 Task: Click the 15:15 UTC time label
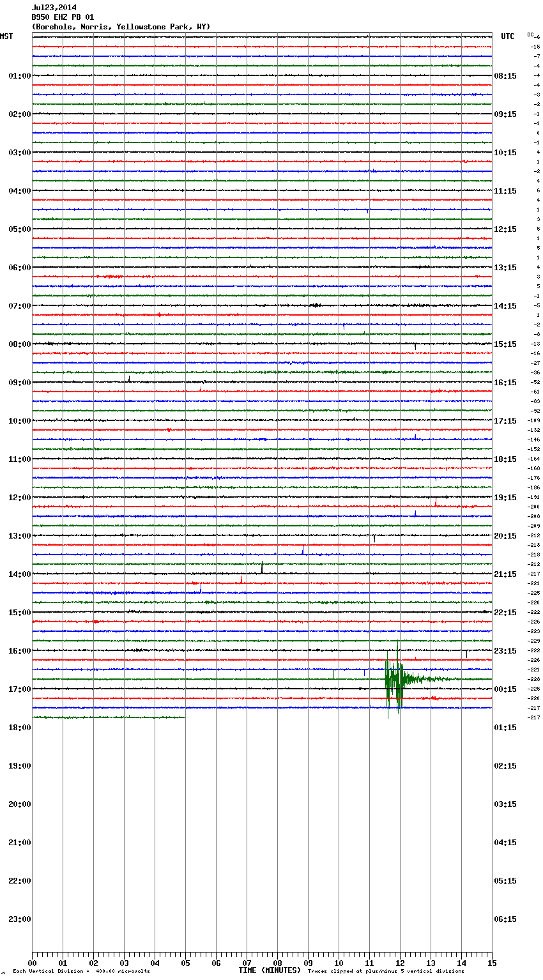(505, 344)
